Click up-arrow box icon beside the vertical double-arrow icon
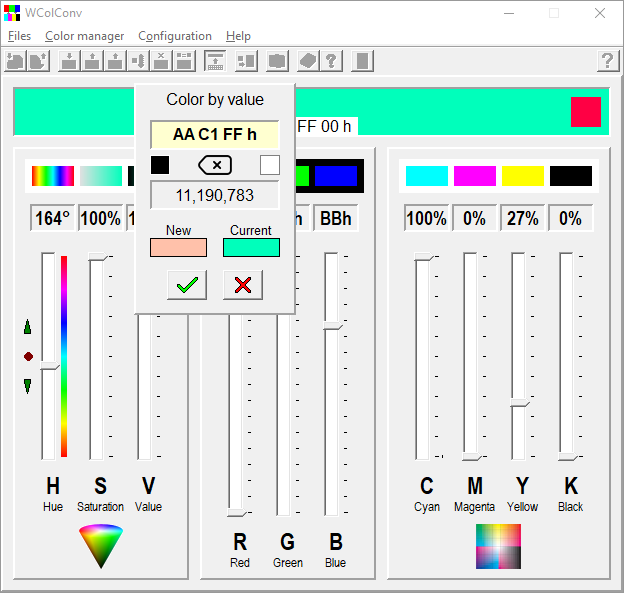This screenshot has width=624, height=593. [116, 61]
